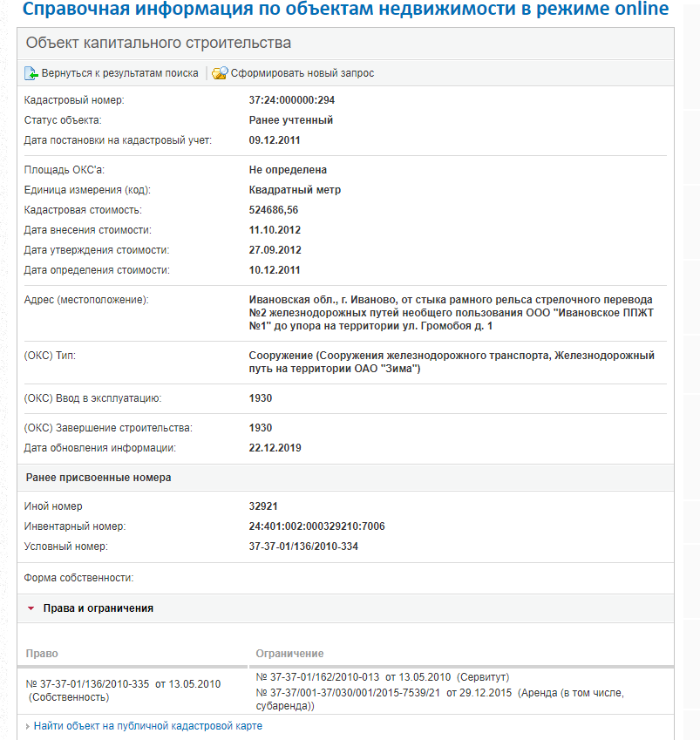This screenshot has height=740, width=700.
Task: Select cadastral number 37:24:000000:294
Action: pyautogui.click(x=291, y=100)
